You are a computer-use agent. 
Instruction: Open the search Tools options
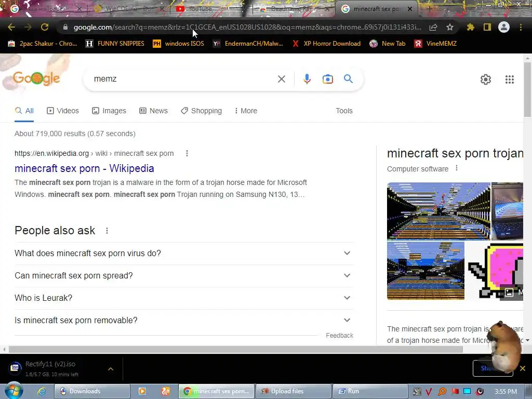344,111
